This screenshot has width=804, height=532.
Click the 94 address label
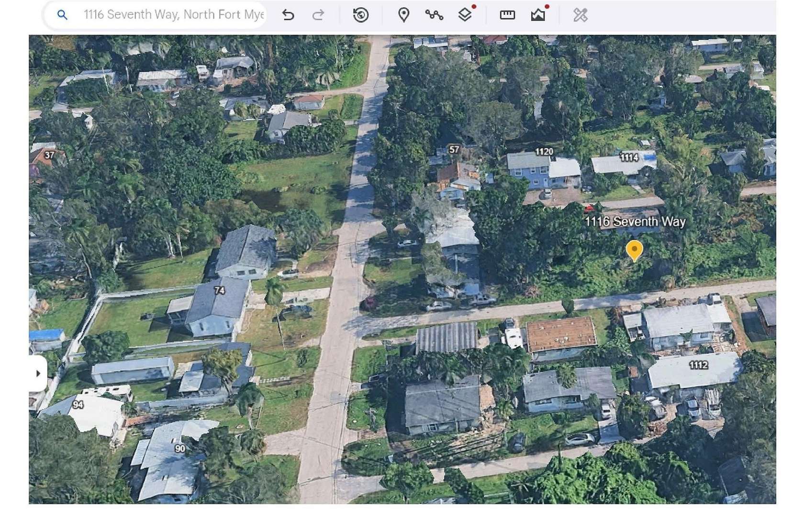(78, 405)
